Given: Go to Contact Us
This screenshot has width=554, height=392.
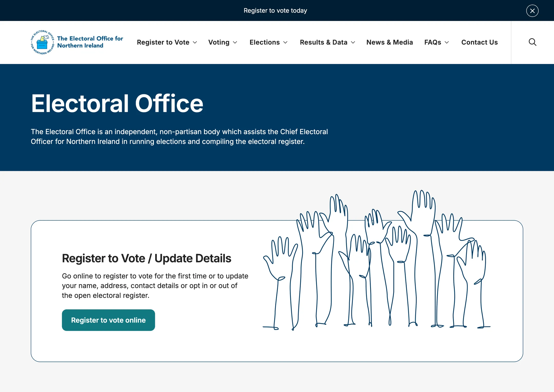Looking at the screenshot, I should 479,42.
